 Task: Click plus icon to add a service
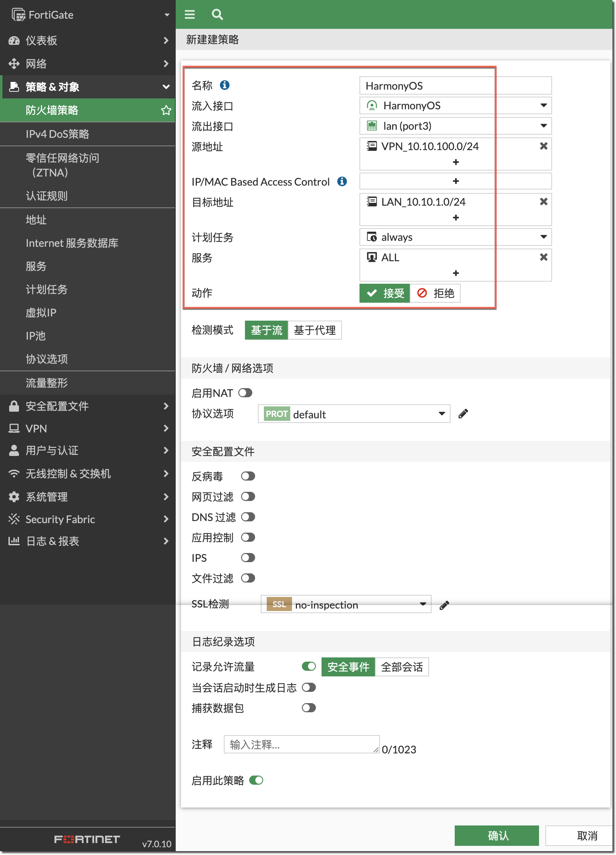pyautogui.click(x=455, y=273)
